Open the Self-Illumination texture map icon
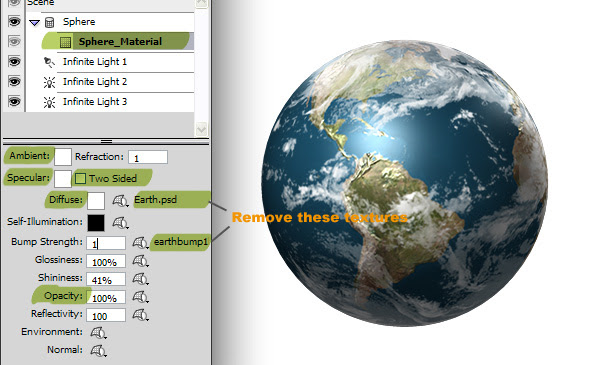This screenshot has height=365, width=600. point(120,223)
